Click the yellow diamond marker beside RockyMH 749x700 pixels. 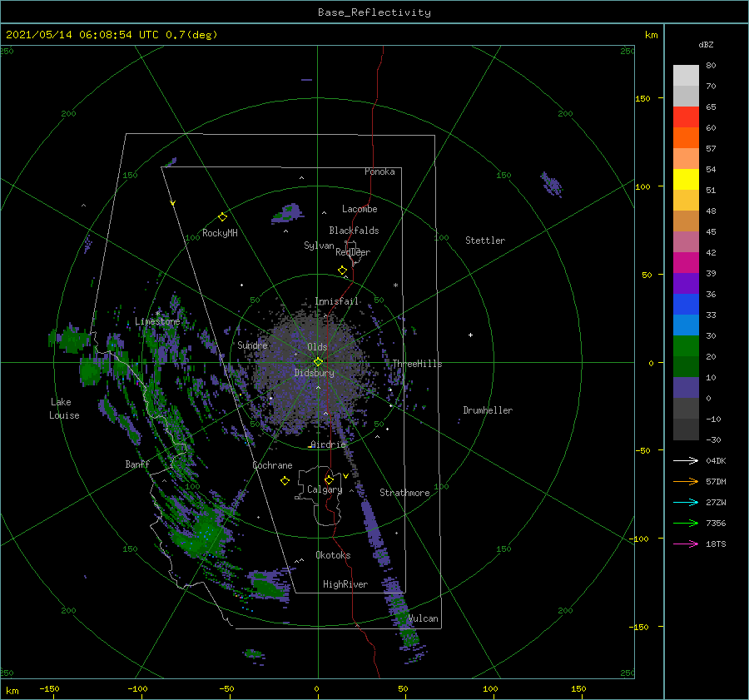click(x=222, y=217)
